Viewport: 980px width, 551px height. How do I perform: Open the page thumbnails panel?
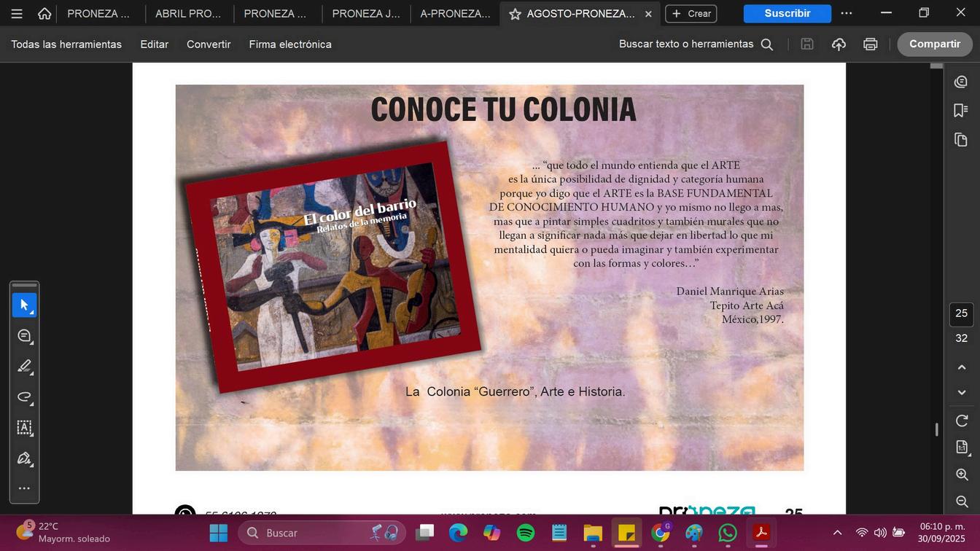tap(961, 139)
